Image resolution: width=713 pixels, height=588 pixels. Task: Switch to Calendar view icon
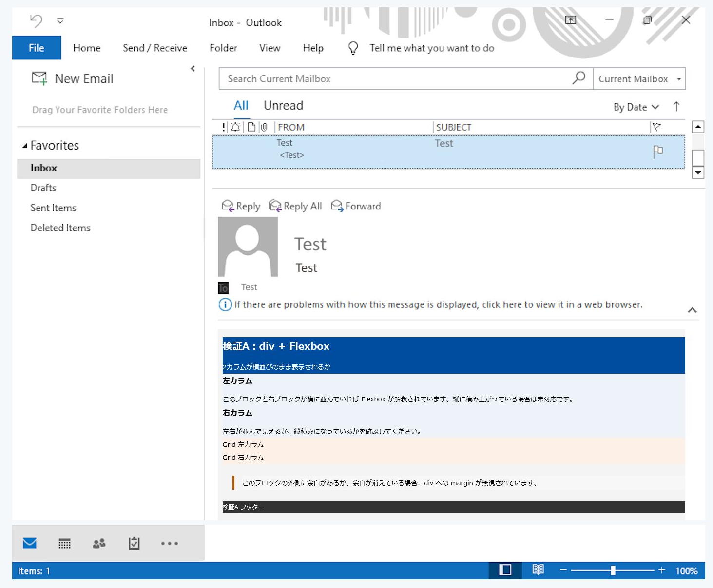click(x=64, y=543)
